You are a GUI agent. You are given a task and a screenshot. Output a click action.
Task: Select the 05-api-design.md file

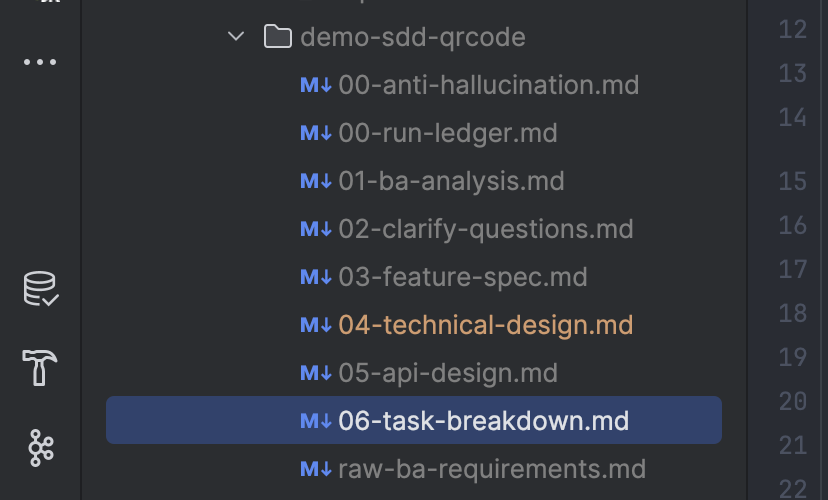pyautogui.click(x=448, y=373)
